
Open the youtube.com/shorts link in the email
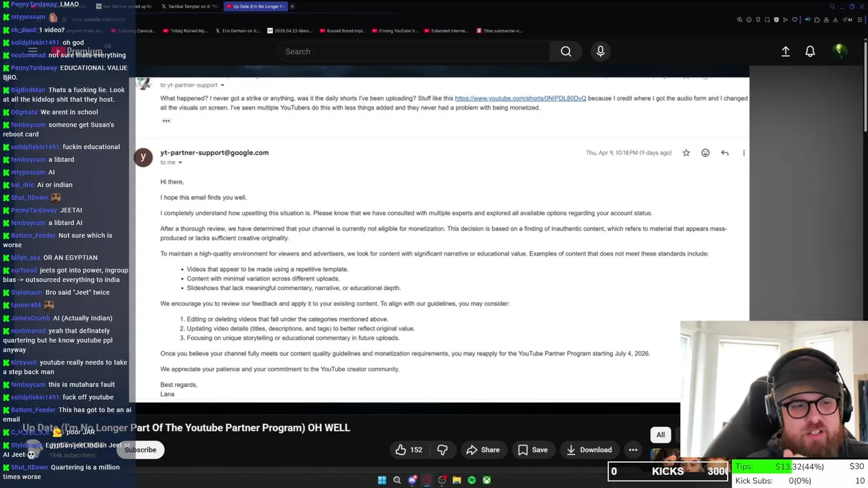(520, 98)
